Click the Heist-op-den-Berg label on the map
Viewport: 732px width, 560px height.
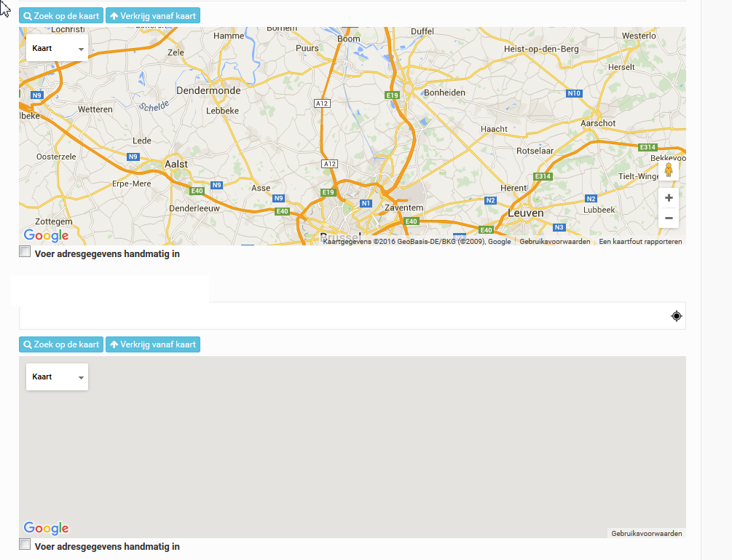pyautogui.click(x=541, y=49)
